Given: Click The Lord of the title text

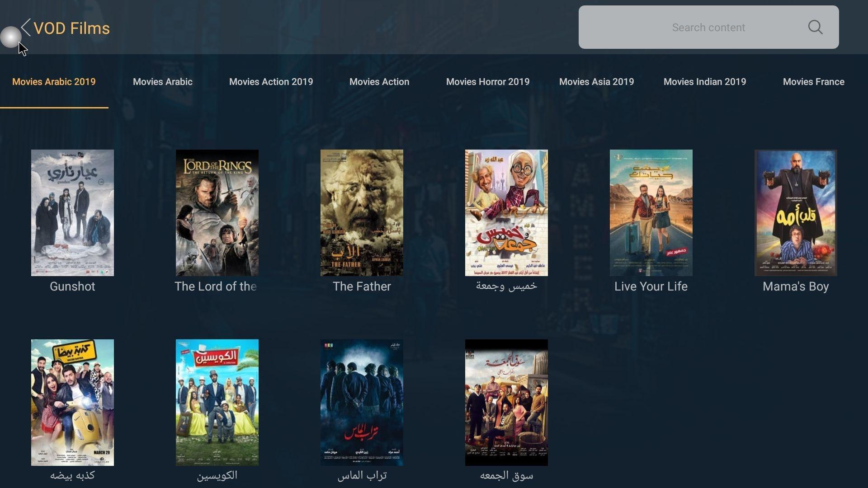Looking at the screenshot, I should 216,286.
